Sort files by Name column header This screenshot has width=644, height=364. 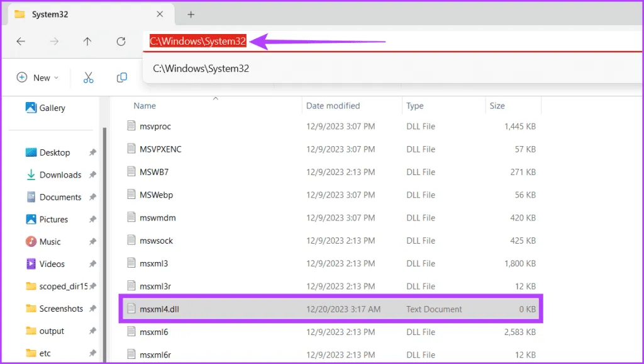pyautogui.click(x=145, y=106)
